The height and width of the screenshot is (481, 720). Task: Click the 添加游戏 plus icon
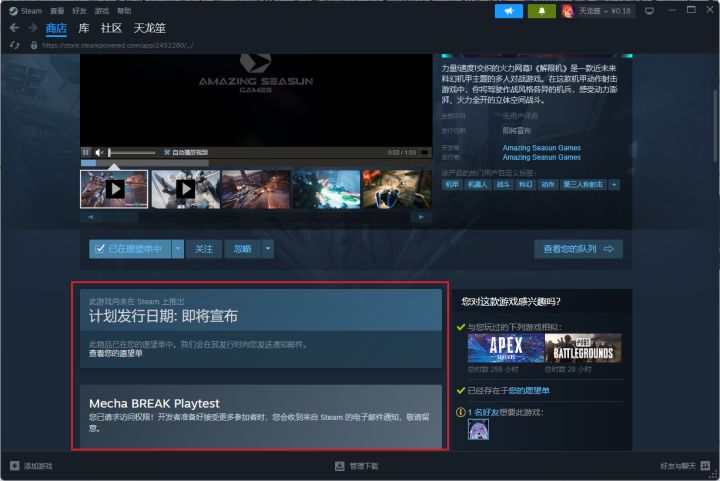tap(15, 466)
